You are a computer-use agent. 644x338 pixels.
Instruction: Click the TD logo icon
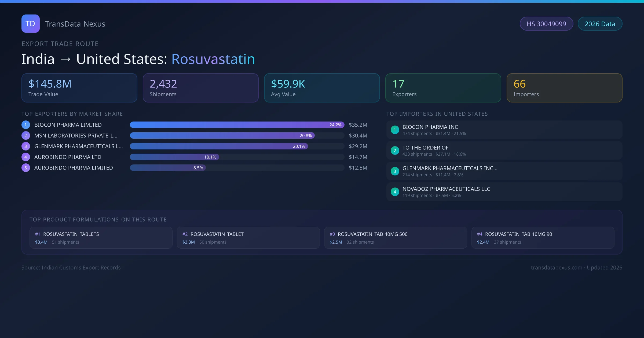pyautogui.click(x=30, y=24)
